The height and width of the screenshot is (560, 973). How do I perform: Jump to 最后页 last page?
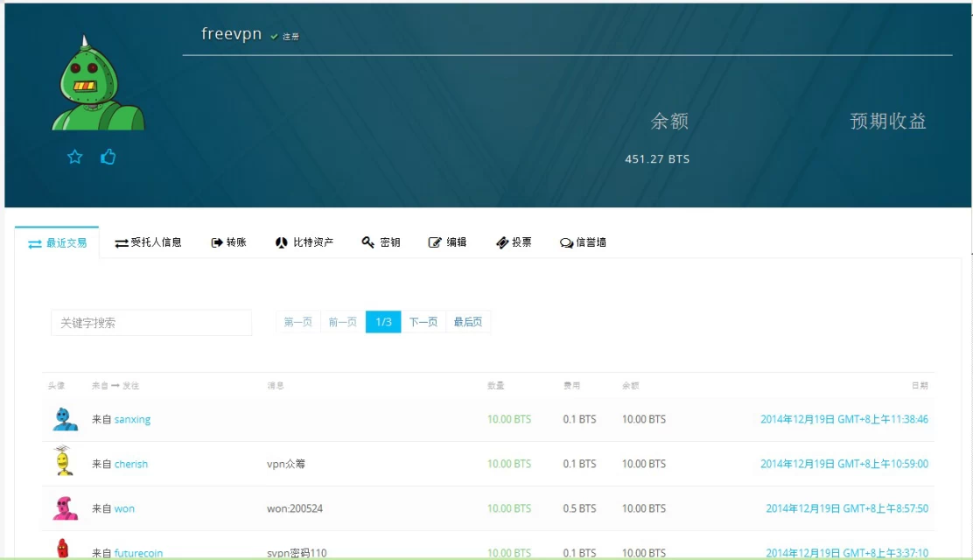(x=468, y=322)
